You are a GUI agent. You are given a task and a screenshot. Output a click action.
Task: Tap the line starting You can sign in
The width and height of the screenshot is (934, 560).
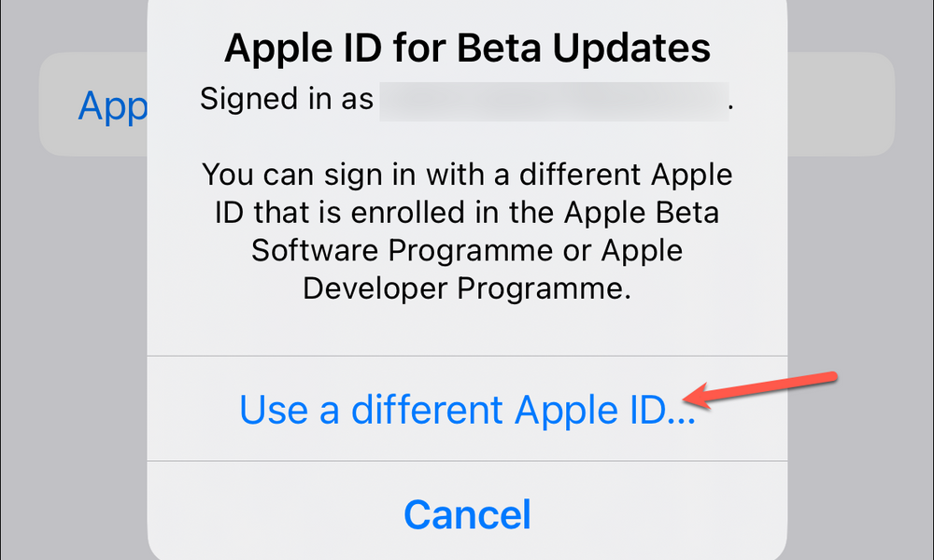[467, 175]
